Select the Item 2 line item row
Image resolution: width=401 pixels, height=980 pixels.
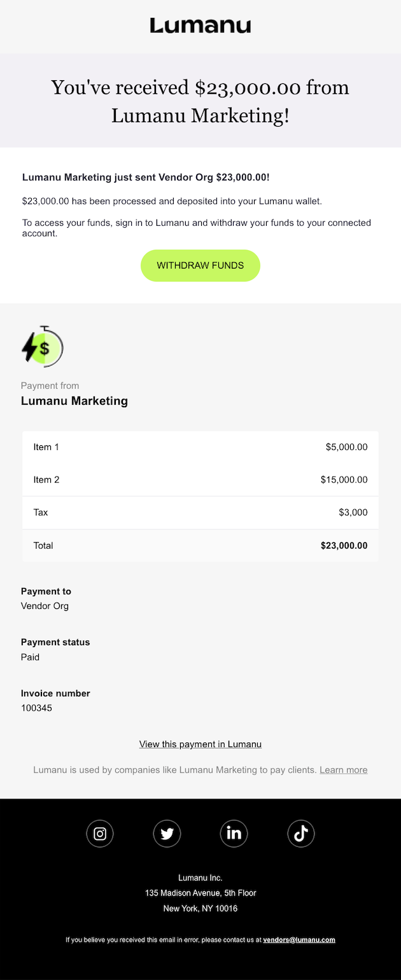(200, 480)
